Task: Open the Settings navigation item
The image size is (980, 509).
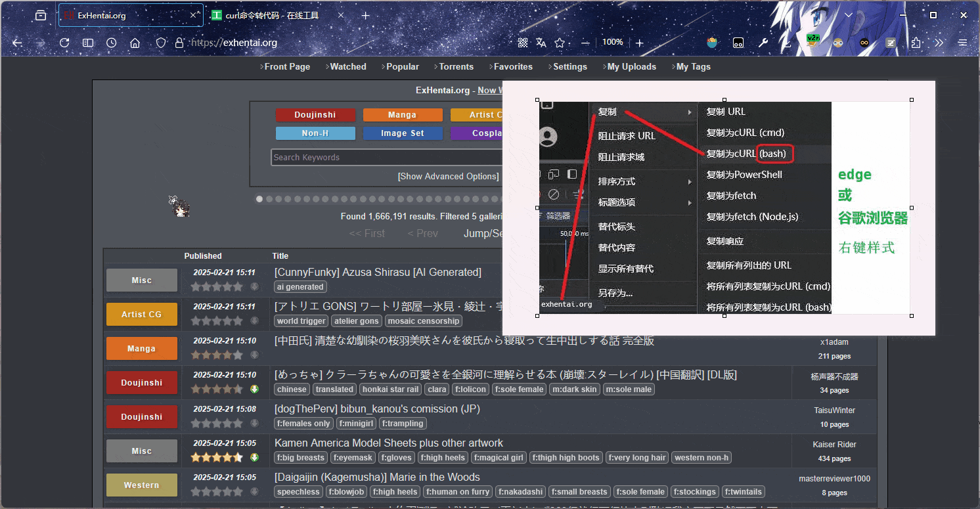Action: 569,66
